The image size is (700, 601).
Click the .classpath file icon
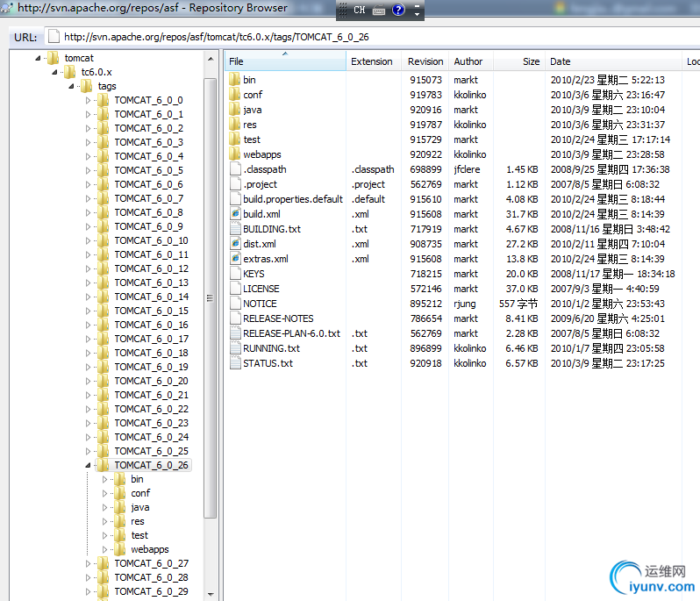235,169
